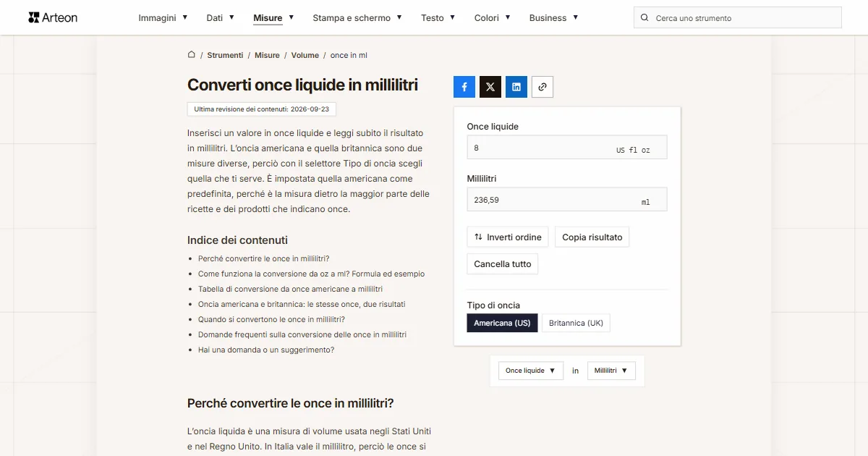
Task: Jump to Oncia americana e britannica section
Action: [x=302, y=304]
